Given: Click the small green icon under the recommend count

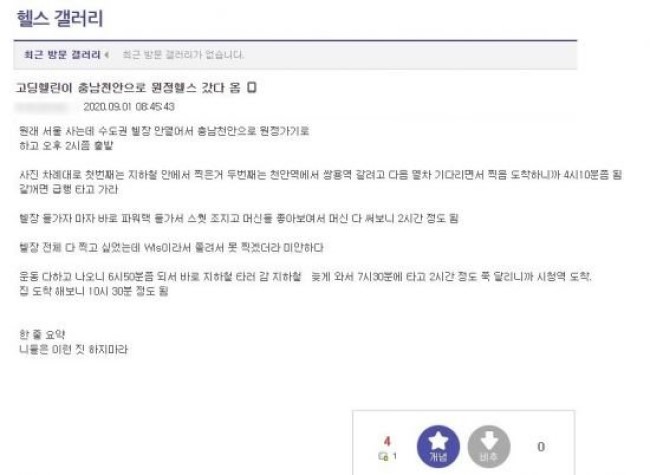Looking at the screenshot, I should tap(383, 456).
